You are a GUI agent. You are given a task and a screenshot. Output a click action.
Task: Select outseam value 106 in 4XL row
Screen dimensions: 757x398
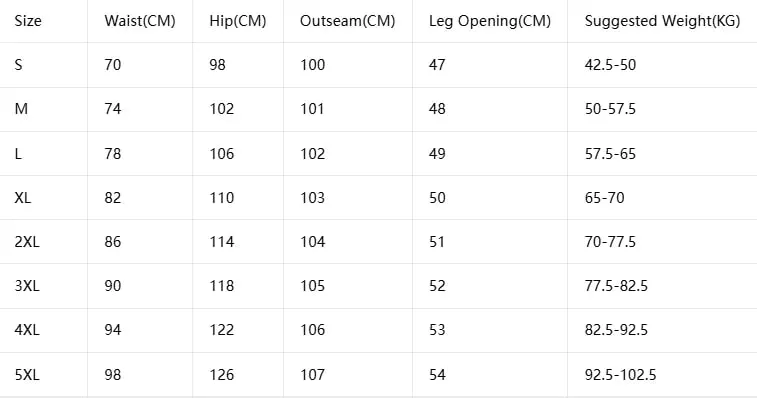312,329
